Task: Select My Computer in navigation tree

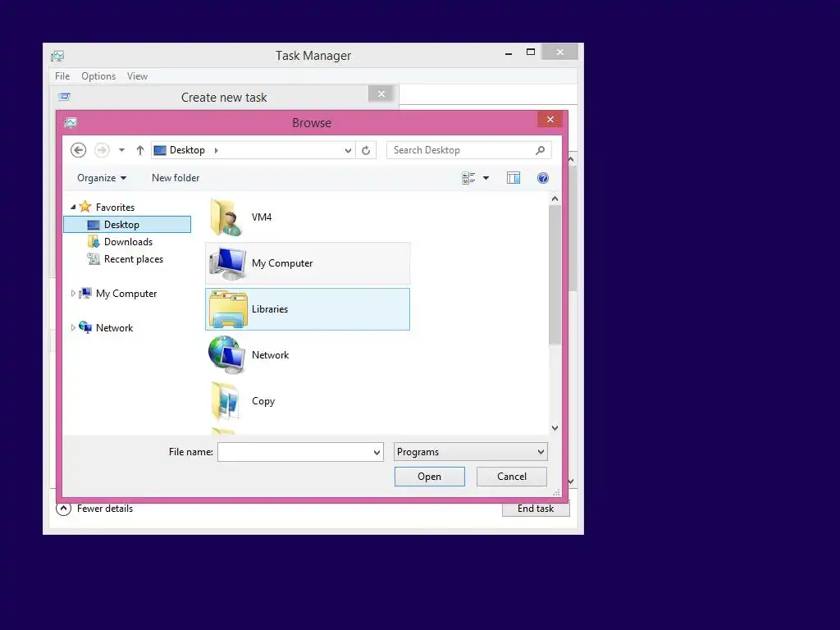Action: coord(126,294)
